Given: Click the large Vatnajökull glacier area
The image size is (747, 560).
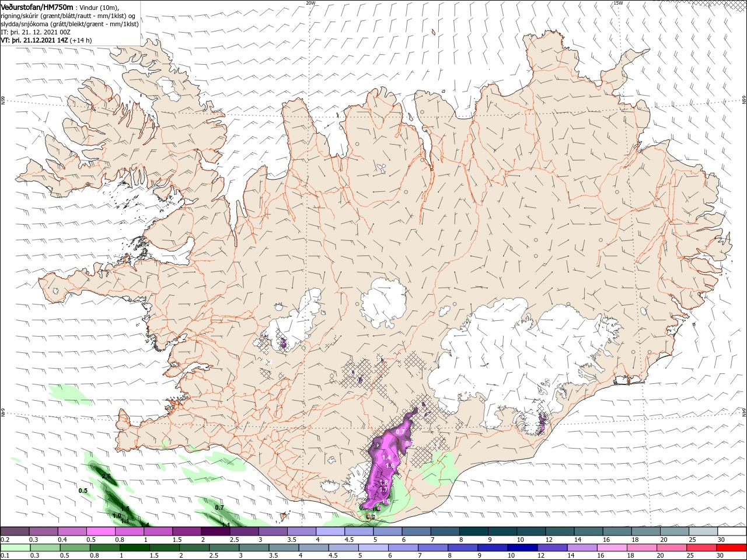Looking at the screenshot, I should 519,356.
